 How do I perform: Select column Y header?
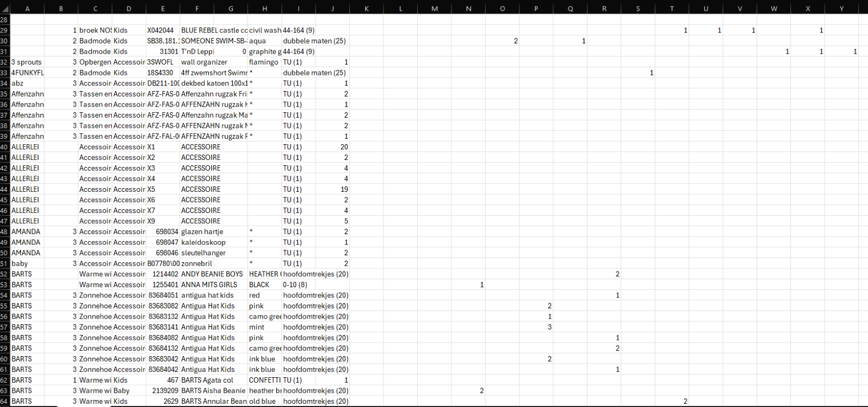pos(842,9)
